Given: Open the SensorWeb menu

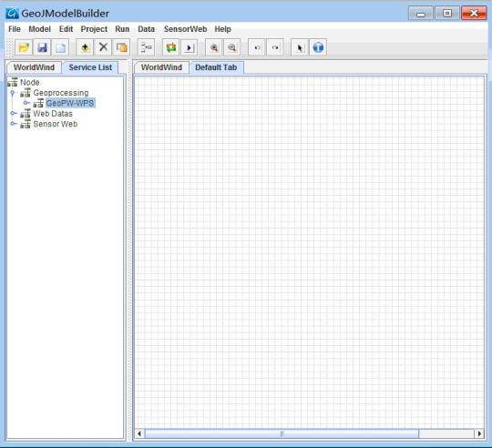Looking at the screenshot, I should click(185, 29).
